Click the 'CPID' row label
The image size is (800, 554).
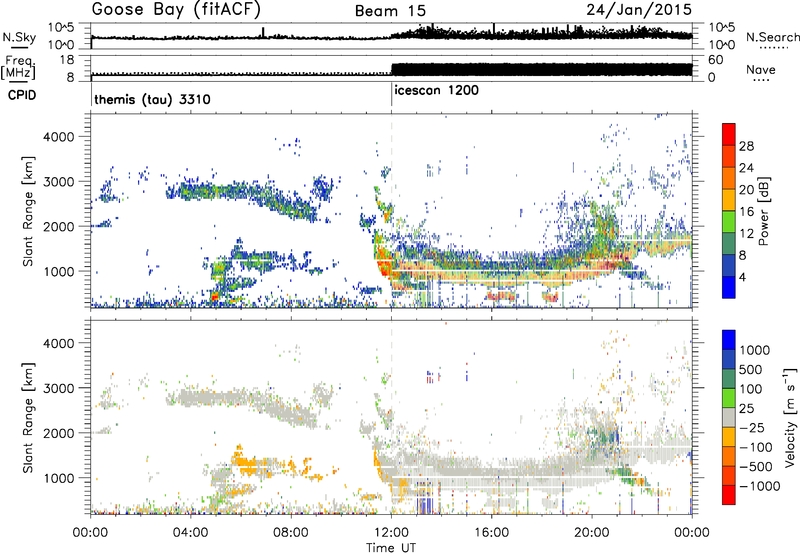(22, 95)
